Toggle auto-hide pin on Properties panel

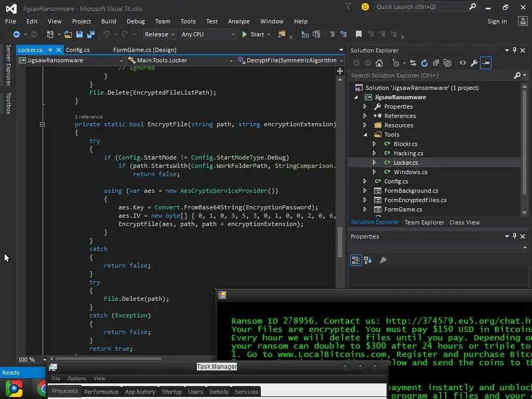(515, 236)
